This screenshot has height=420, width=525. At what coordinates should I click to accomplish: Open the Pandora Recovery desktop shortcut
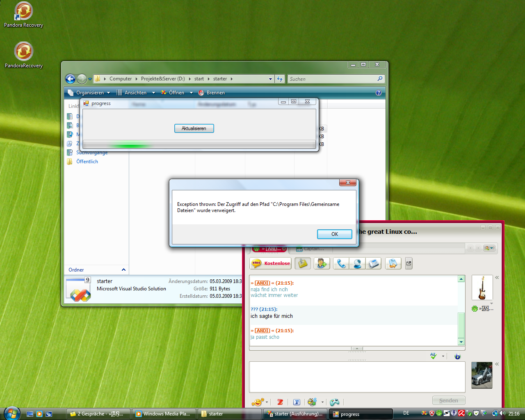pos(23,15)
